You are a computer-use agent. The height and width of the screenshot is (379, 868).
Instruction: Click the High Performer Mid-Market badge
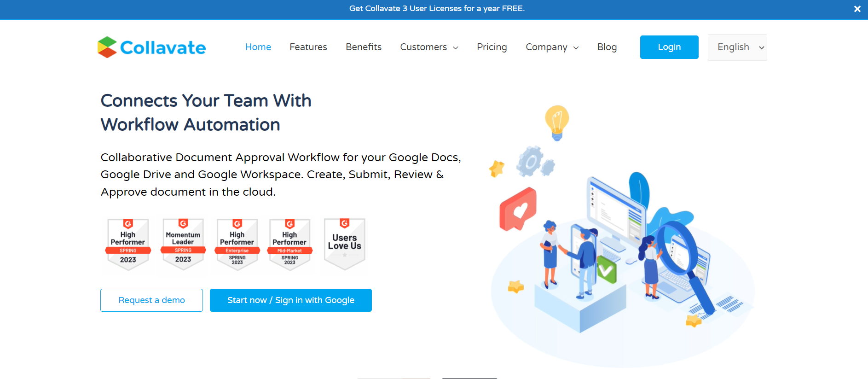[289, 245]
